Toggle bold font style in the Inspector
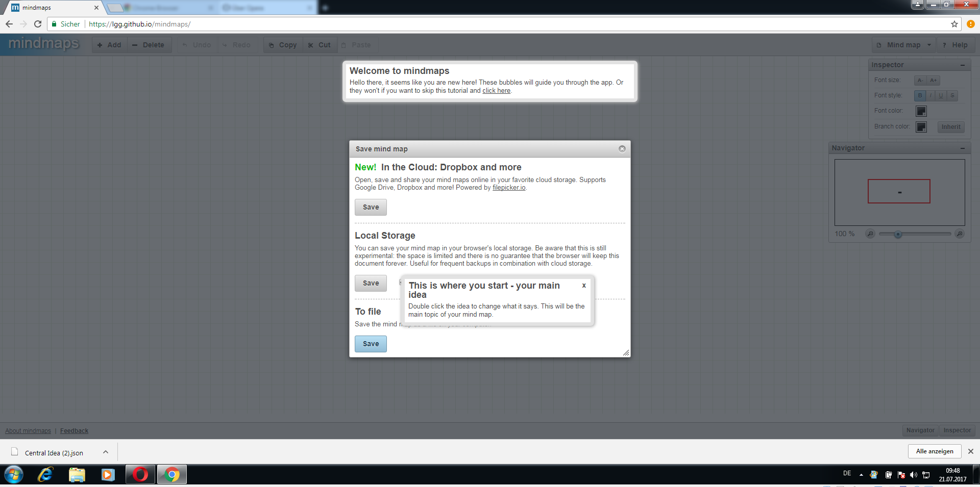Viewport: 980px width, 487px height. [920, 95]
